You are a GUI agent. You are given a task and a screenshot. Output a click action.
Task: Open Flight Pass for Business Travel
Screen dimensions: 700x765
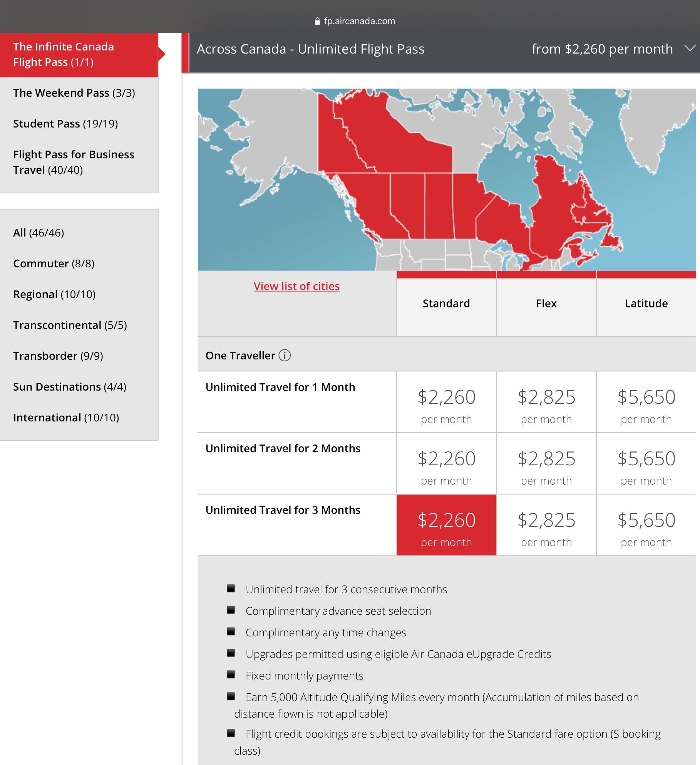coord(79,162)
